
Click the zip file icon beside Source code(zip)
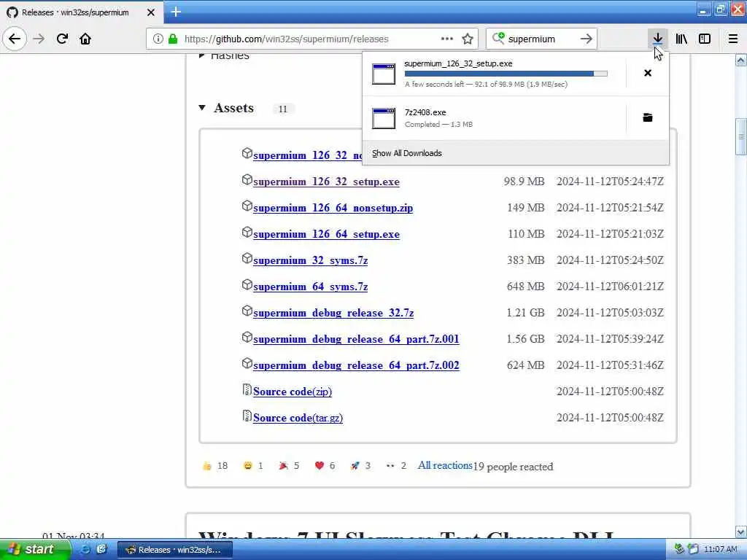point(247,389)
